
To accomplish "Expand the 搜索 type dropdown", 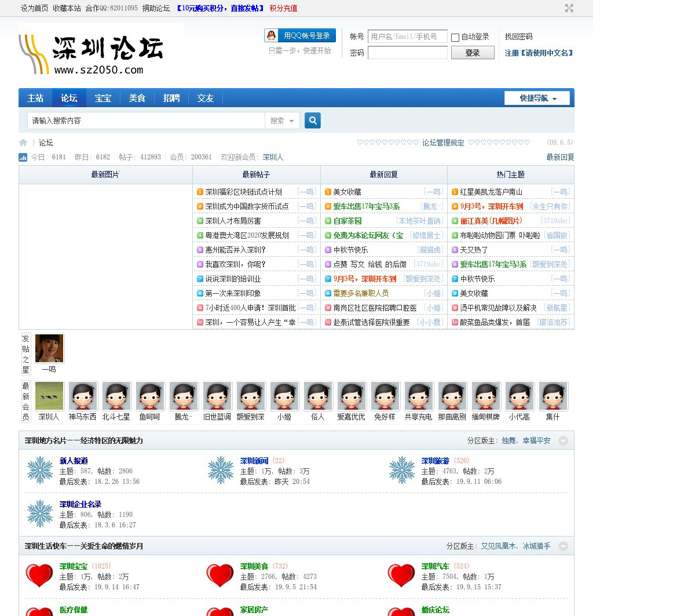I will [x=282, y=121].
